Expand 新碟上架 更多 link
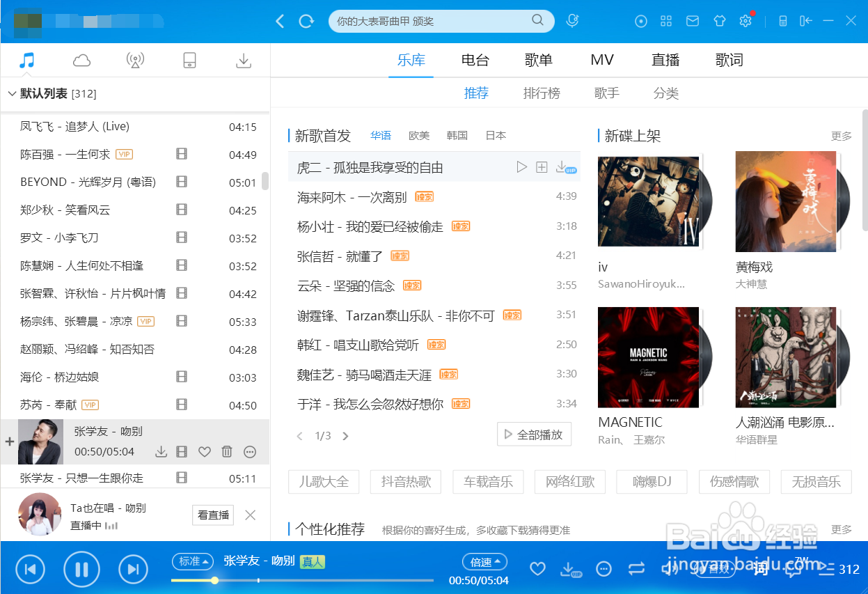The height and width of the screenshot is (594, 868). click(842, 136)
